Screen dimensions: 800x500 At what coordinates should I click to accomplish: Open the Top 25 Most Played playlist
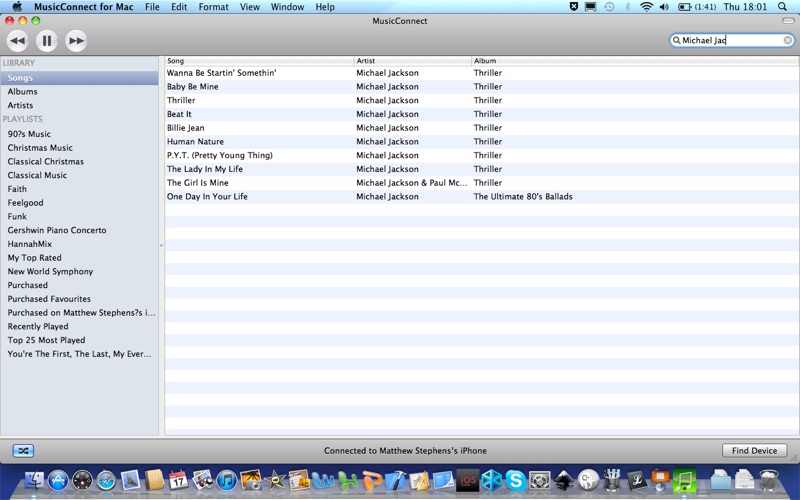79,340
